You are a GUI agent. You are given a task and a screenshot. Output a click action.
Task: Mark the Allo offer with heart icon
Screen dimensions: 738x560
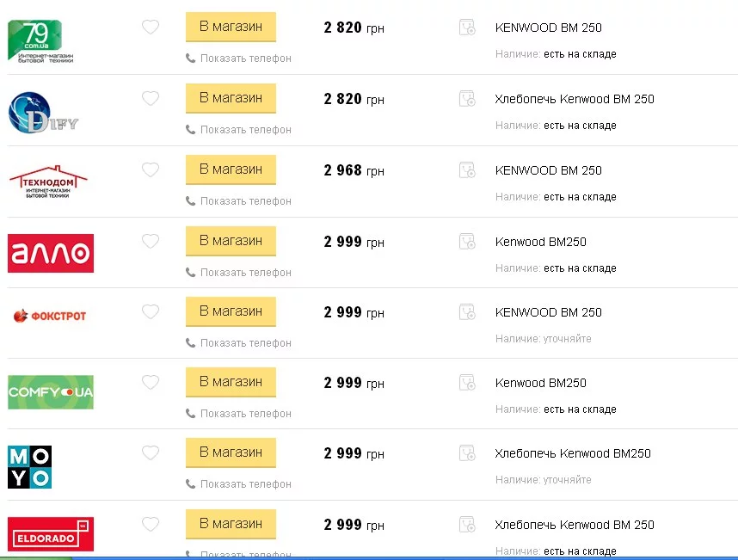151,242
